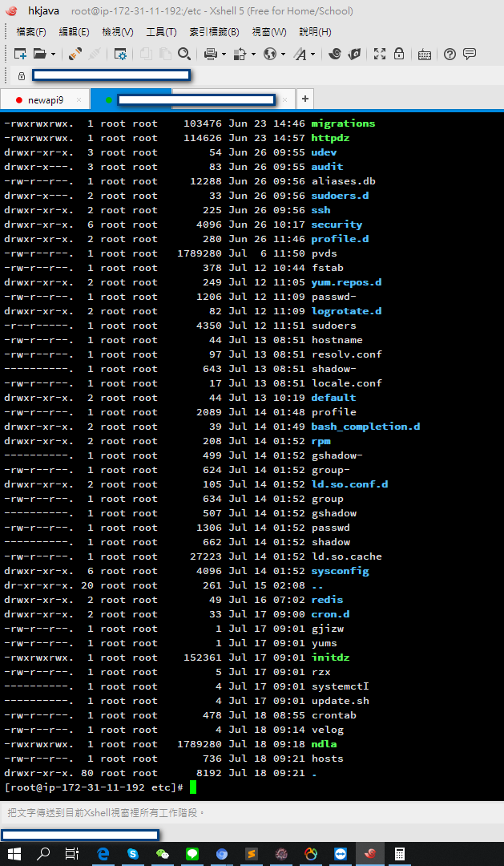Click the Font icon
The width and height of the screenshot is (504, 866).
point(300,54)
